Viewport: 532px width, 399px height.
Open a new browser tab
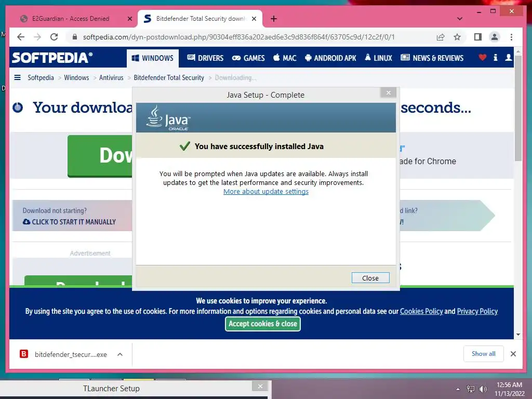[x=274, y=19]
